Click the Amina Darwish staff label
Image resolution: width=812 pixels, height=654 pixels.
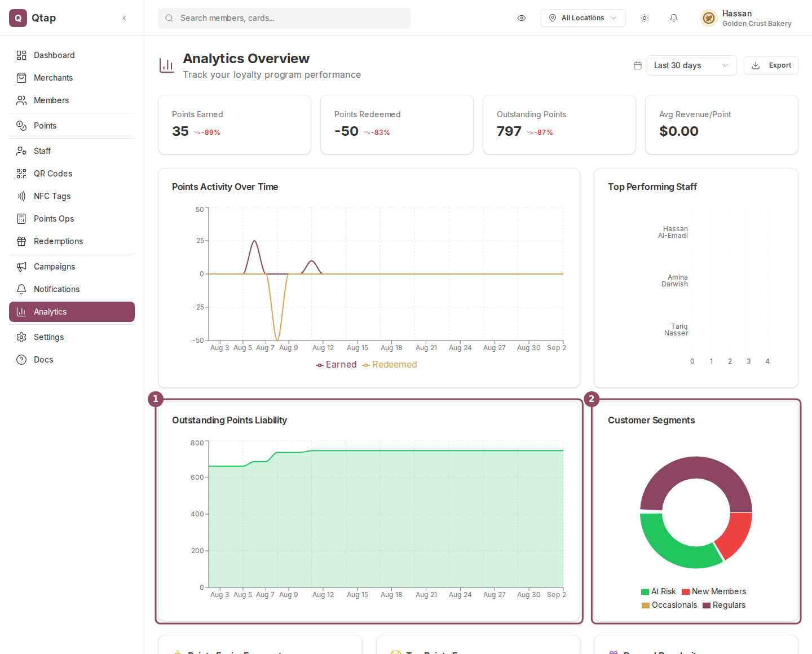(x=675, y=281)
